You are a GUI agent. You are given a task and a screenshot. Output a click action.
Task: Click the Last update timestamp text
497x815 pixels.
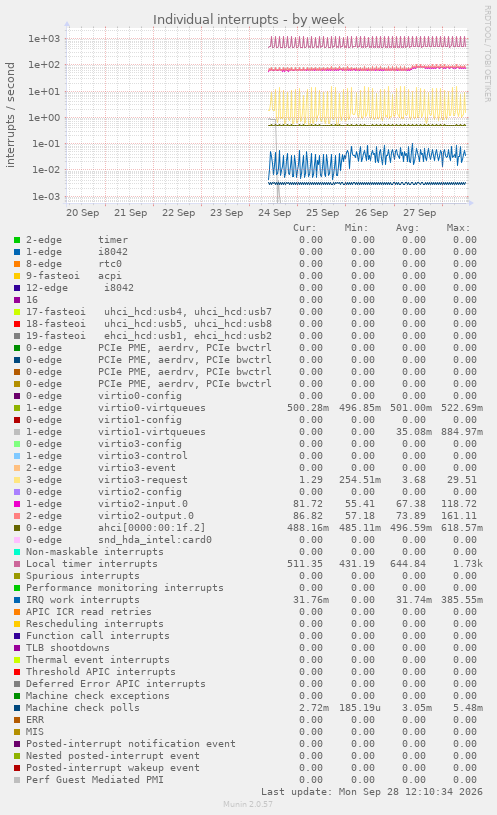[372, 792]
